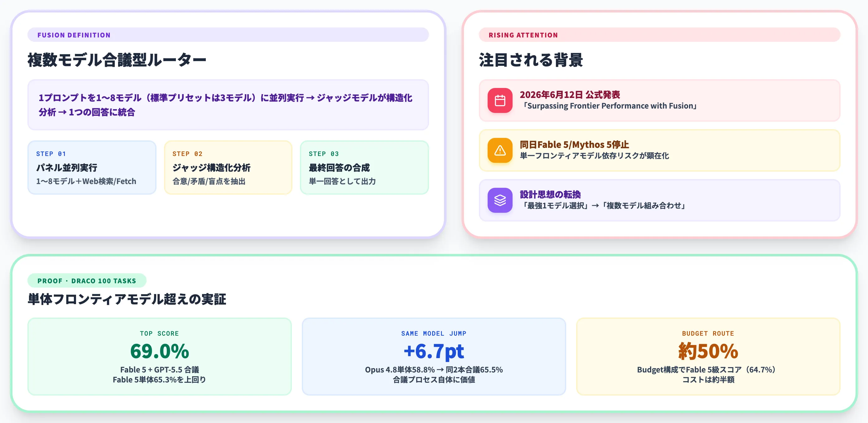The image size is (868, 423).
Task: Click the 同日Fable 5/Mythos 5停止 title
Action: (x=574, y=145)
